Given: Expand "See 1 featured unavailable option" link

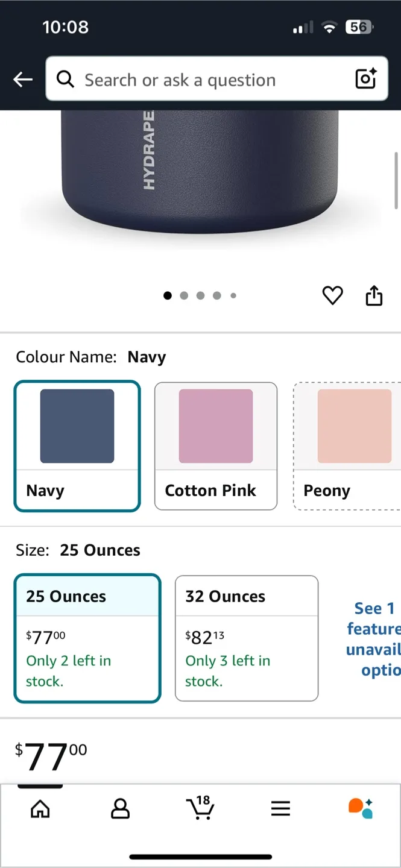Looking at the screenshot, I should pos(373,639).
